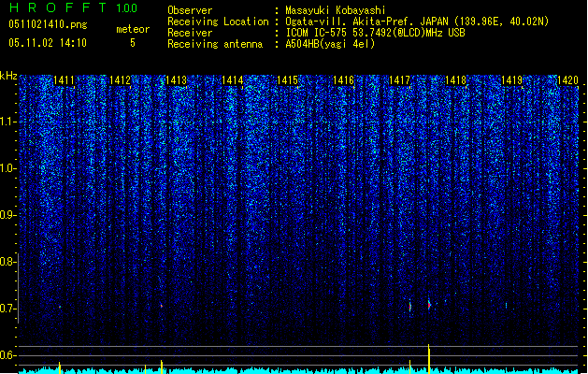Click the meteor count value 5
The height and width of the screenshot is (374, 588).
[133, 43]
